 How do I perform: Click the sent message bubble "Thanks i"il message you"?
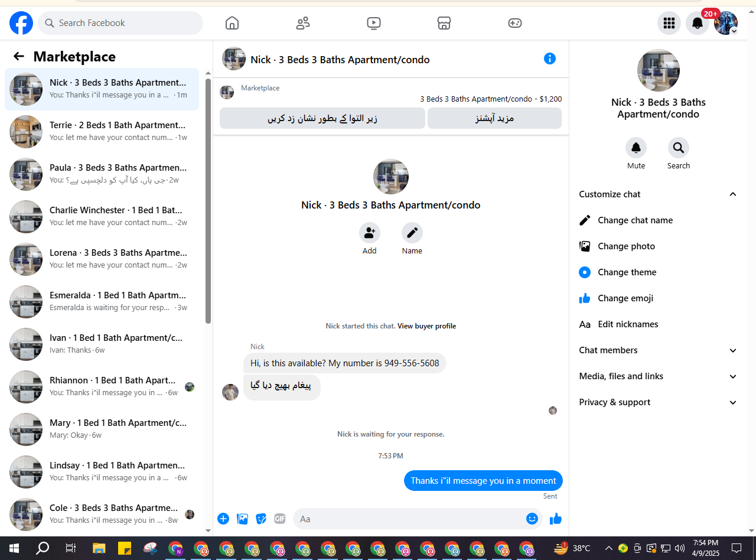tap(483, 481)
